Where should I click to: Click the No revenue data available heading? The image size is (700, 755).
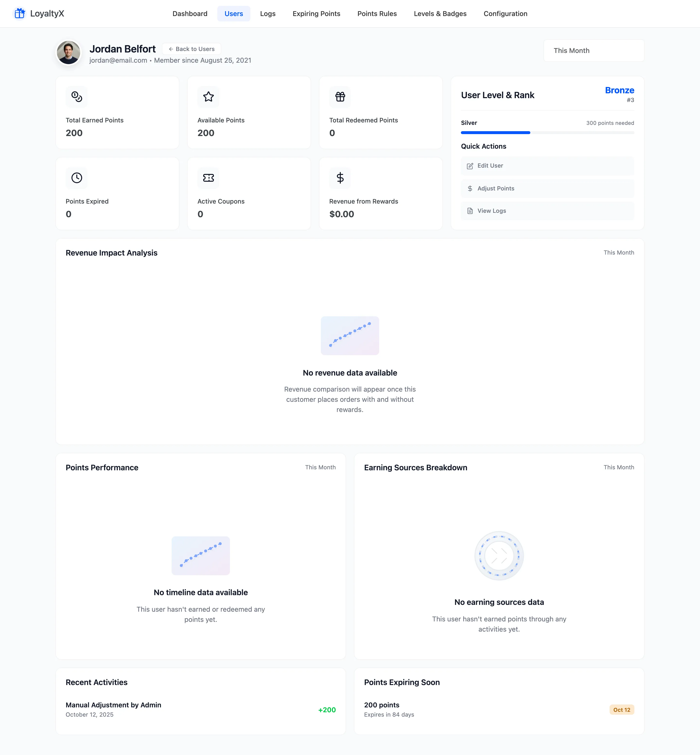(350, 373)
